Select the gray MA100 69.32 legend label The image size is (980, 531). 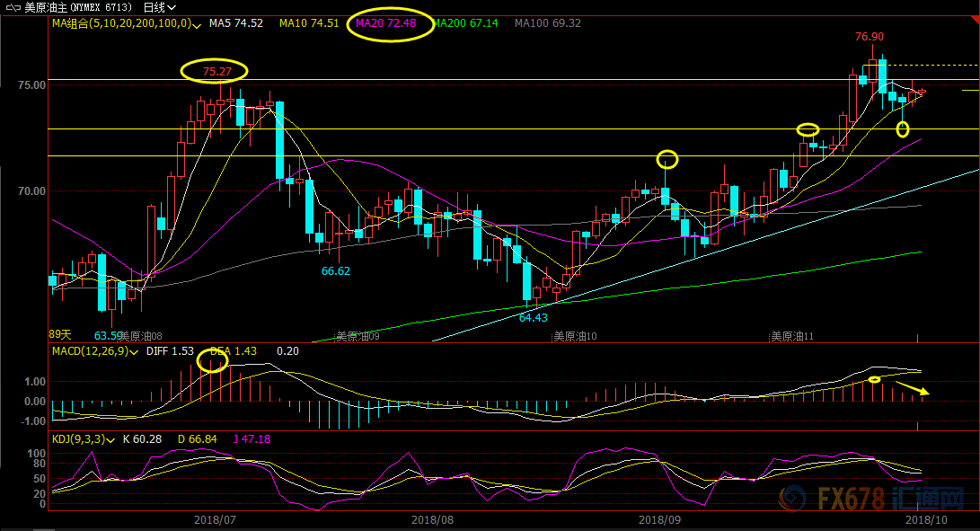(546, 23)
